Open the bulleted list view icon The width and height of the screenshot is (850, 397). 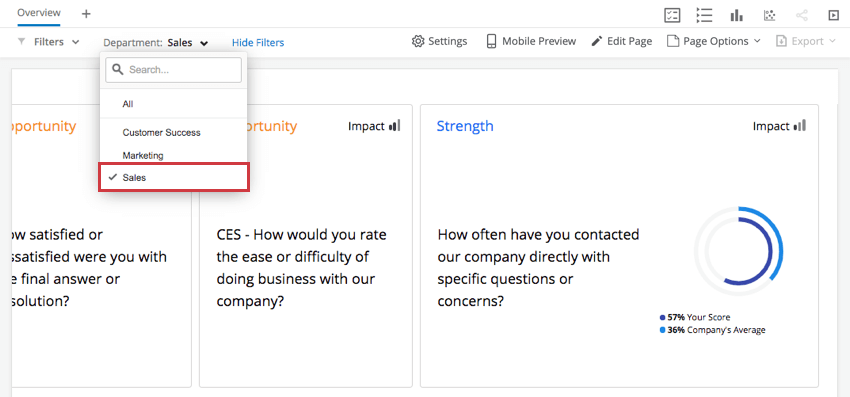(x=704, y=15)
